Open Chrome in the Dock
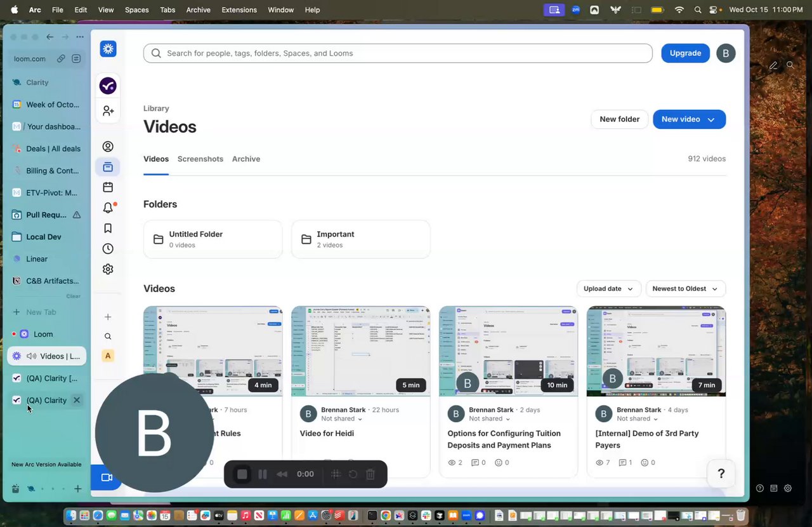The height and width of the screenshot is (527, 812). coord(386,516)
